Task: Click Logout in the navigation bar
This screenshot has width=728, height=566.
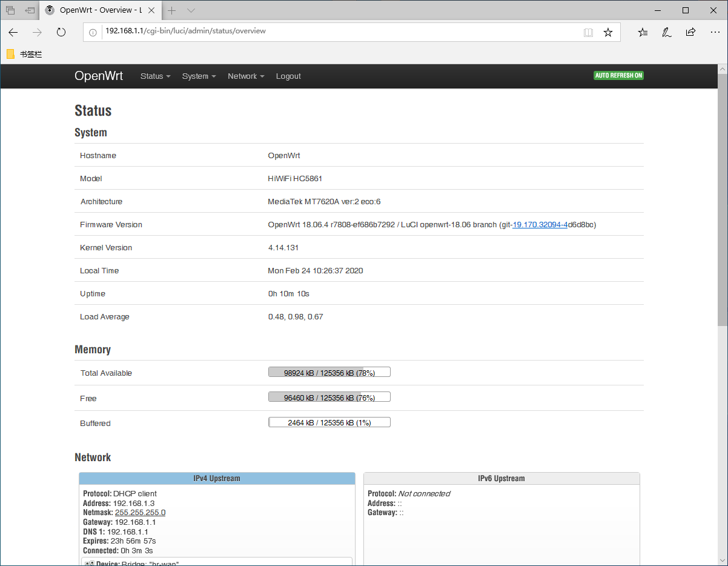Action: tap(288, 76)
